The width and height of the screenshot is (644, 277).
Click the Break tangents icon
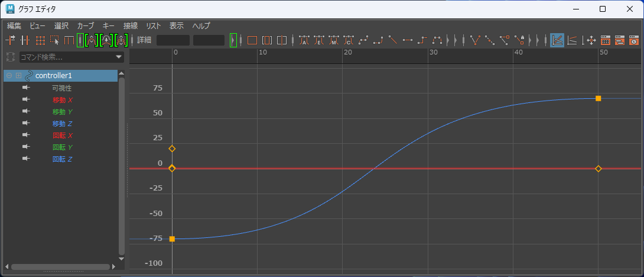(476, 40)
